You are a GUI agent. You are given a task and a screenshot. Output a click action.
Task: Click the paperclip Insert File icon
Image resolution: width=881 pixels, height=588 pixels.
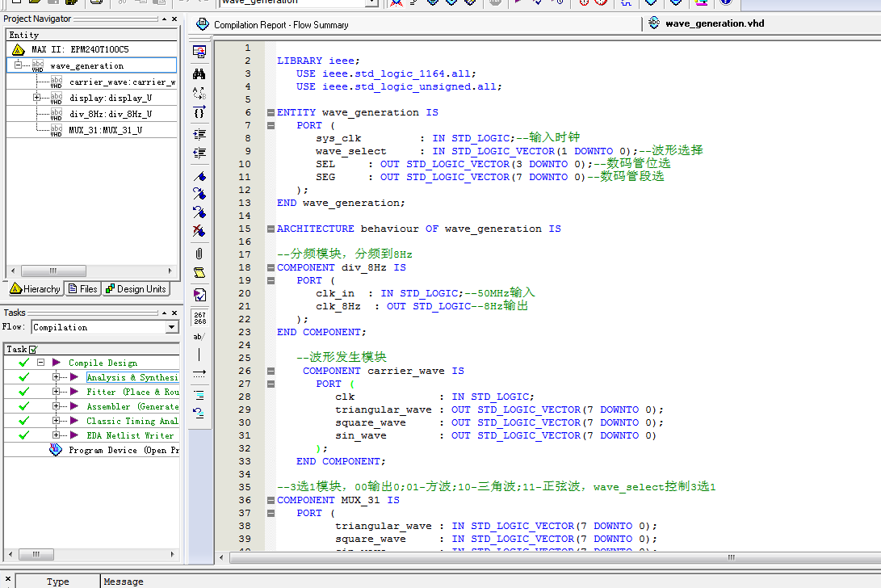coord(199,254)
